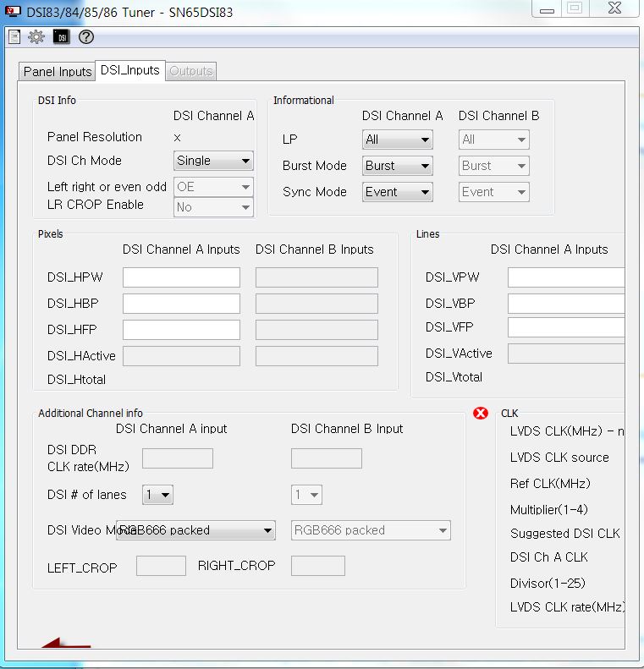Open the LR CROP Enable dropdown
644x669 pixels.
(213, 207)
